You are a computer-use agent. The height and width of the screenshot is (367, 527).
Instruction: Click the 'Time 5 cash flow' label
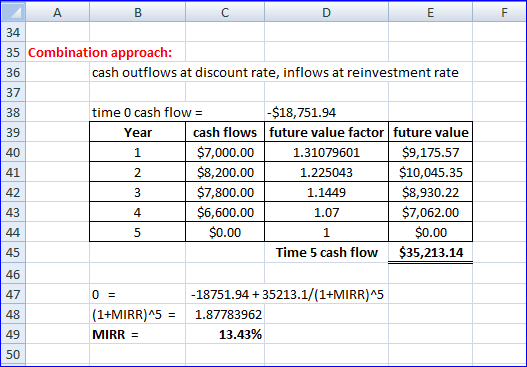(326, 252)
